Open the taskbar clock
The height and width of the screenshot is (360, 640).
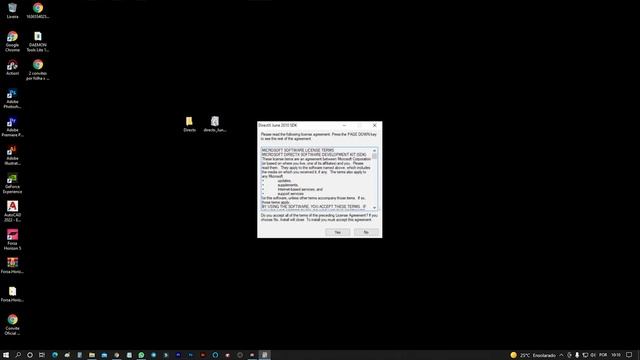(616, 355)
